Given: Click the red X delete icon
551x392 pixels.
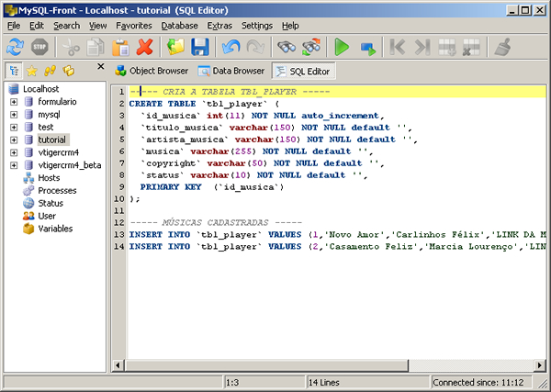Looking at the screenshot, I should click(x=145, y=47).
